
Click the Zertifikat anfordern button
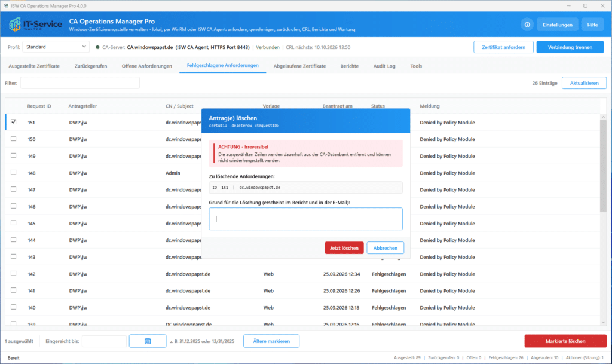tap(503, 47)
